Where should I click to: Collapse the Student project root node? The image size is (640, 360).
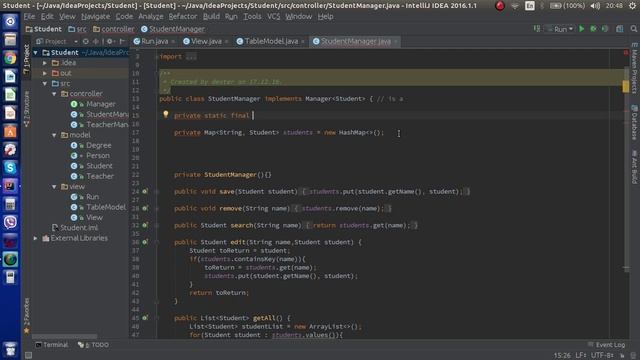(x=36, y=53)
